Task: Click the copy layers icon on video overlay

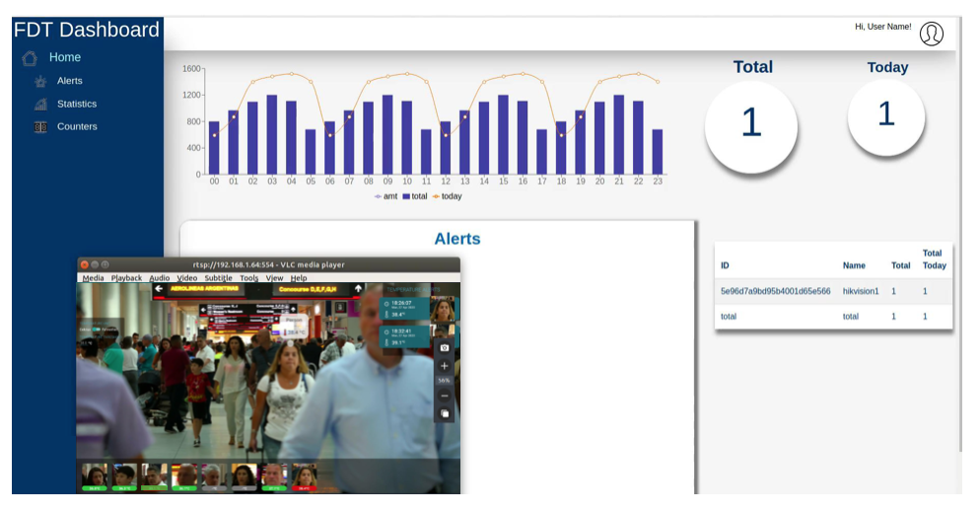Action: click(445, 413)
